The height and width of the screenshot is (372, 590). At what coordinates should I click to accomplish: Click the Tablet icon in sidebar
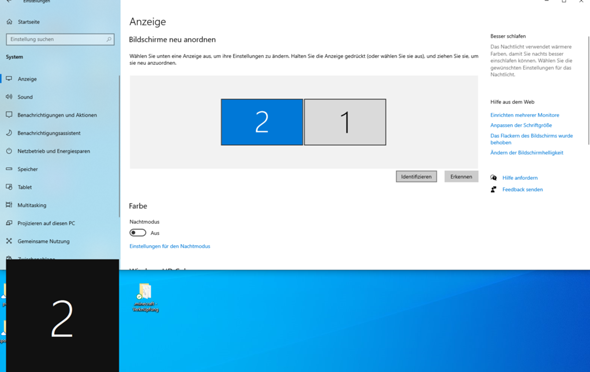click(9, 187)
